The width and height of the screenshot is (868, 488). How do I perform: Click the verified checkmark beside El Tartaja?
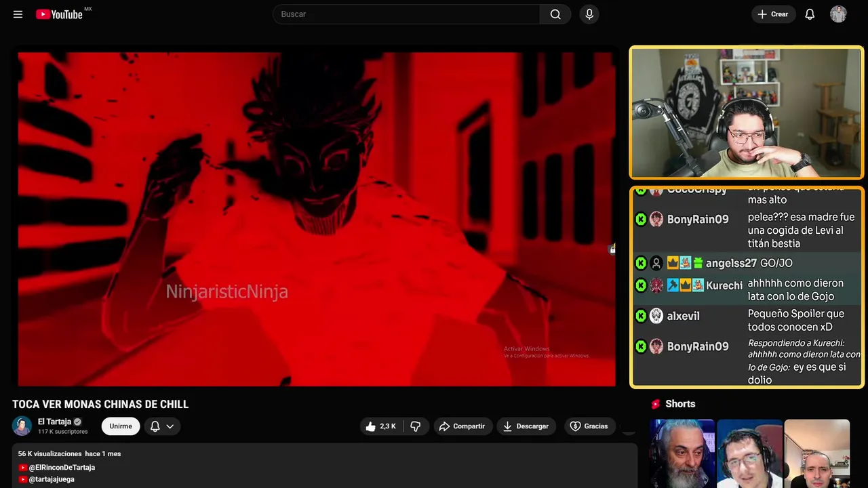tap(77, 422)
